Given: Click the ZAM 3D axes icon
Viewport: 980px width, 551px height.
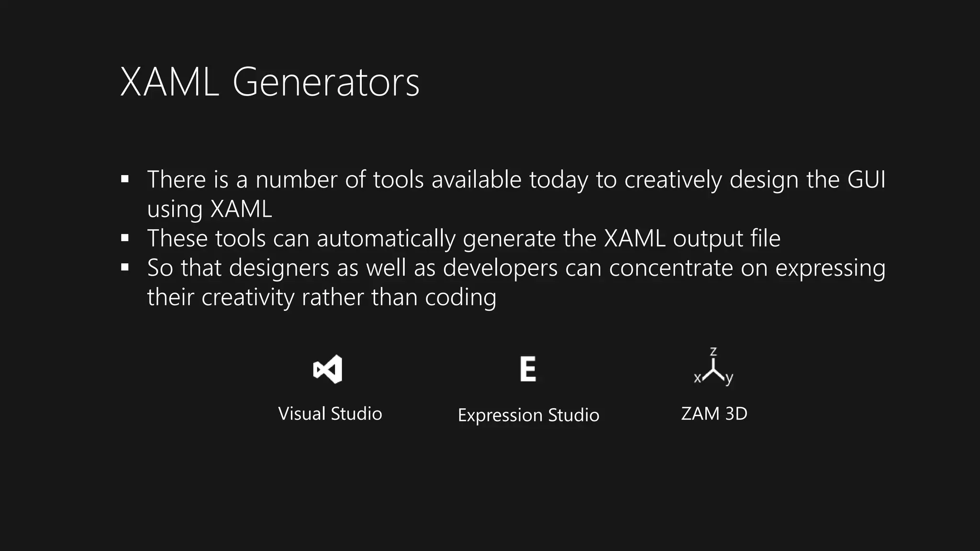Looking at the screenshot, I should 713,371.
